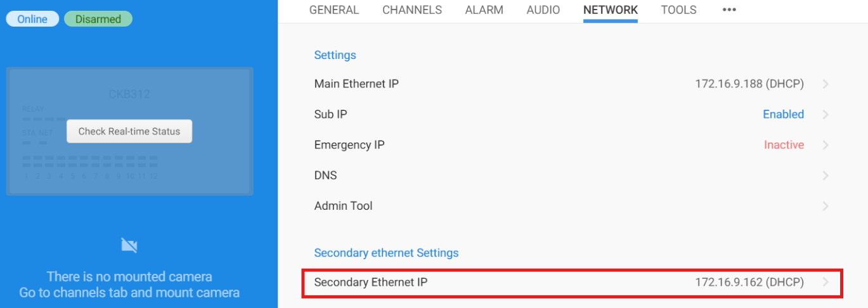Go to the ALARM tab
This screenshot has height=308, width=868.
pos(484,10)
